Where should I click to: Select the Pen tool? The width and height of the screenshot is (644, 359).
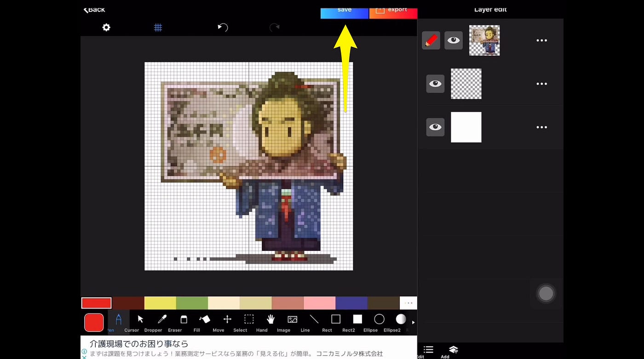(118, 322)
